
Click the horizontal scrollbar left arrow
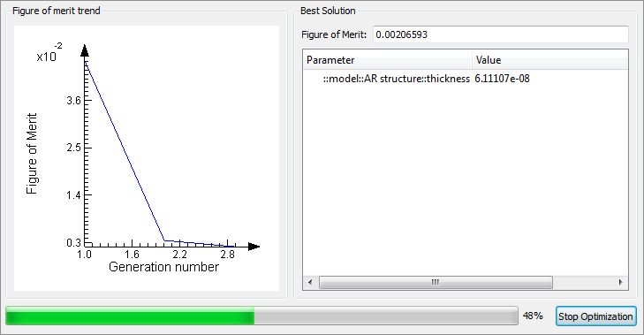[310, 282]
